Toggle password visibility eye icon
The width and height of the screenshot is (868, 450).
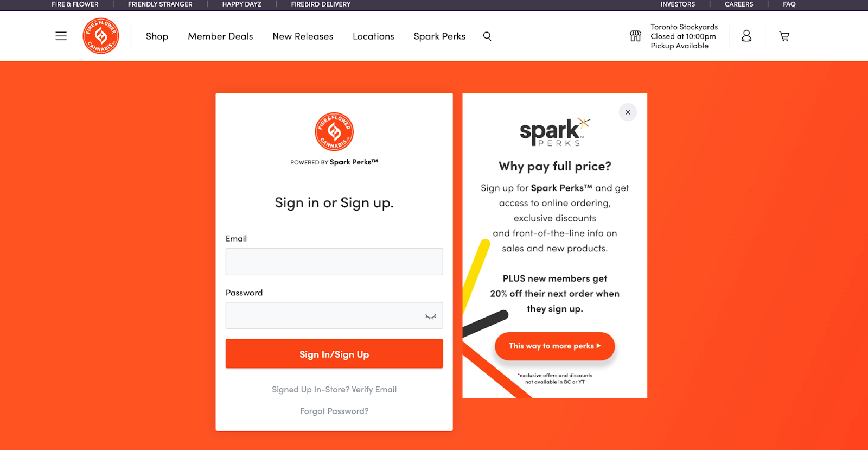coord(430,316)
